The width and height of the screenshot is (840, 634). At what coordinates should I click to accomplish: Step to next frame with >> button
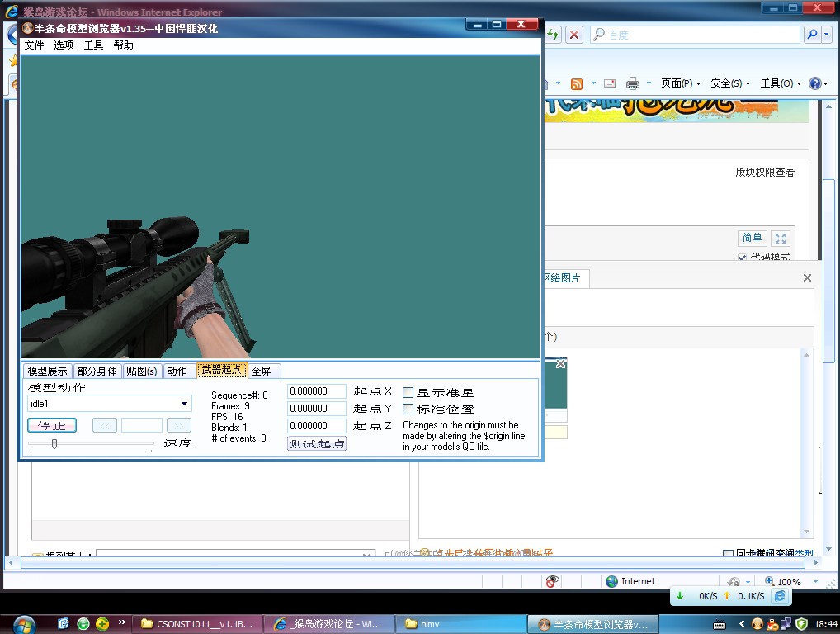178,425
